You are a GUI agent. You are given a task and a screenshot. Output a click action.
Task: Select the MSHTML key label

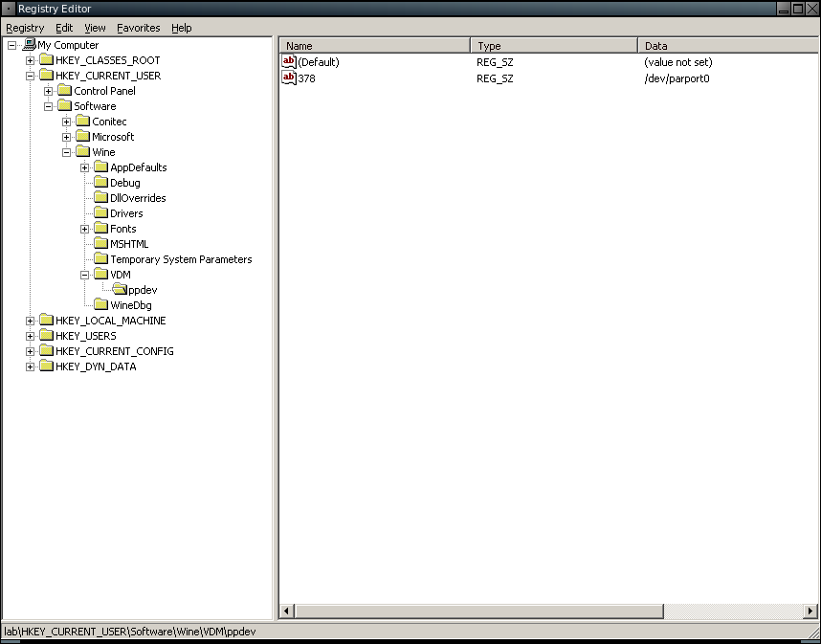point(129,244)
